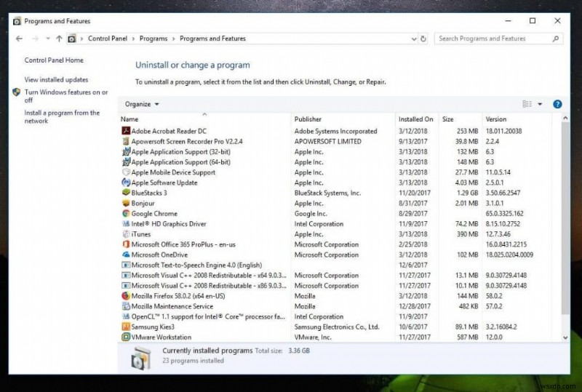The width and height of the screenshot is (582, 392).
Task: Open Turn Windows features on or off
Action: coord(66,96)
